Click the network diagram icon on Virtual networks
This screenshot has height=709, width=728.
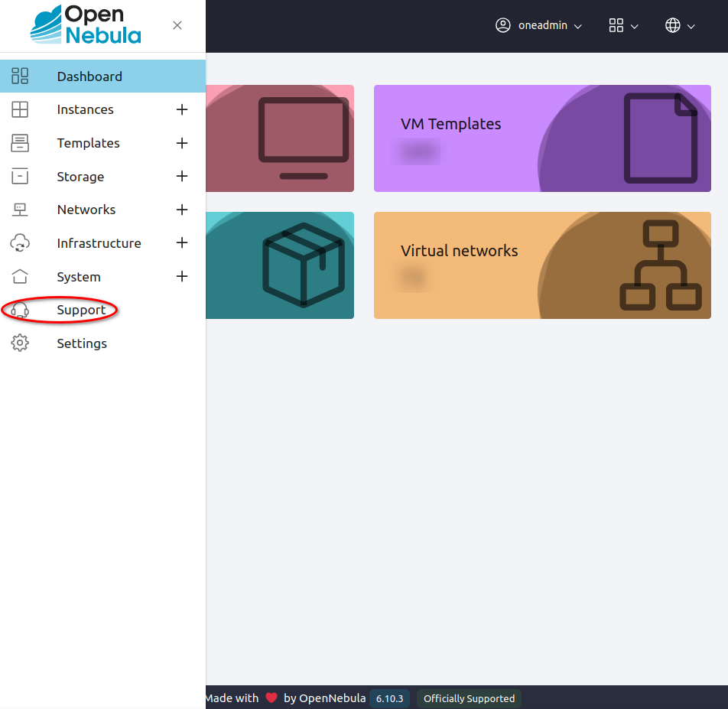(x=660, y=265)
